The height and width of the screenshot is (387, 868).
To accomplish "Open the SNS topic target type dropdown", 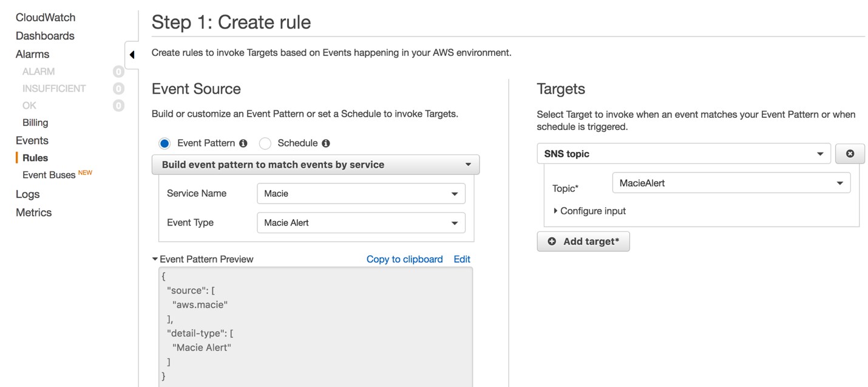I will [x=683, y=154].
